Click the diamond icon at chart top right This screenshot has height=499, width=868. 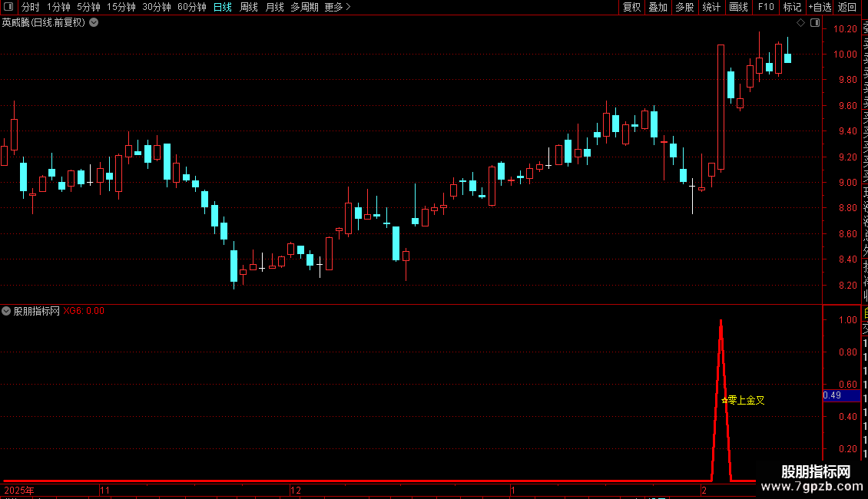point(800,23)
